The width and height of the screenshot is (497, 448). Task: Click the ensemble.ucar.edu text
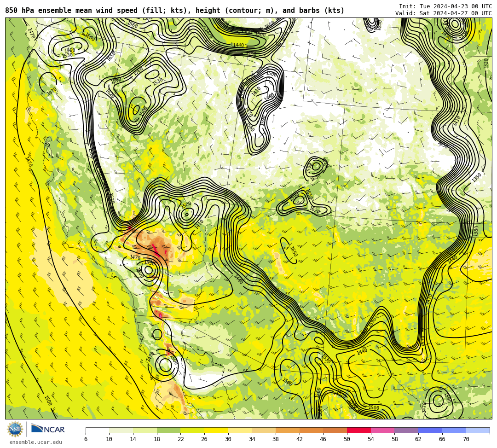(35, 442)
